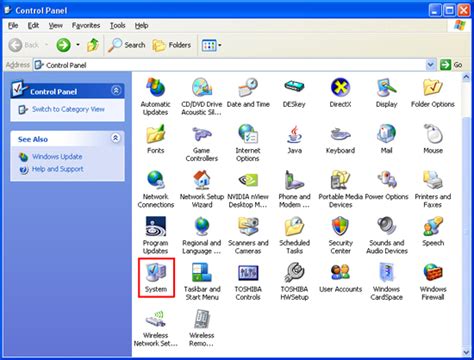
Task: Click the scrollbar down arrow
Action: click(466, 352)
